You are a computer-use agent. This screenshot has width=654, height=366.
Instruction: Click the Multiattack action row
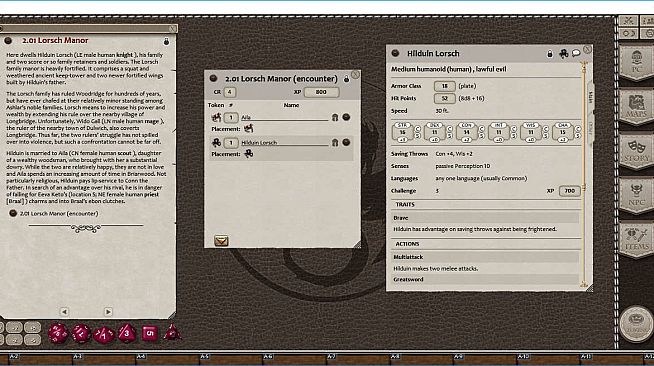485,257
